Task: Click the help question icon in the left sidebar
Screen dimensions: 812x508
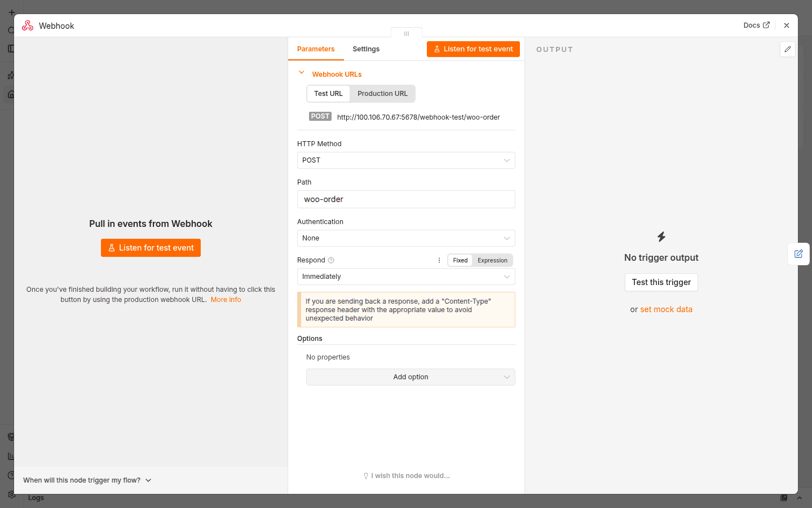Action: tap(11, 475)
